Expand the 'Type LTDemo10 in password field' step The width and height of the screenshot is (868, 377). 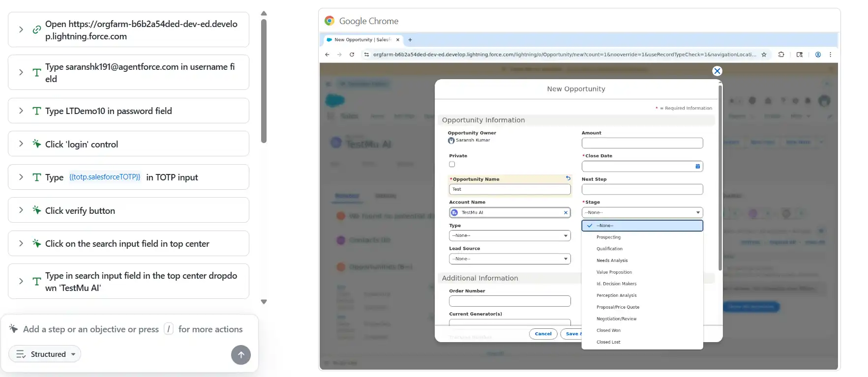pos(21,111)
